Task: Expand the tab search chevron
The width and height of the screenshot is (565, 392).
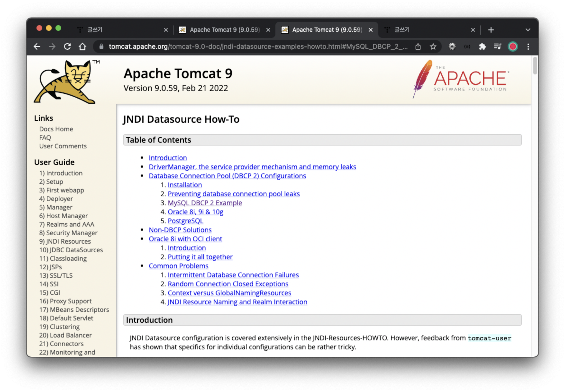Action: pos(528,30)
